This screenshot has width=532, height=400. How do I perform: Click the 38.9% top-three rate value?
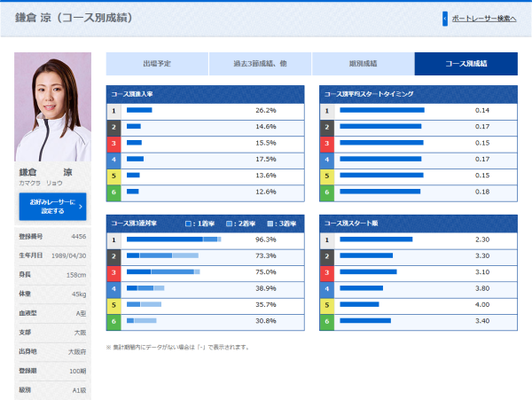[x=266, y=289]
